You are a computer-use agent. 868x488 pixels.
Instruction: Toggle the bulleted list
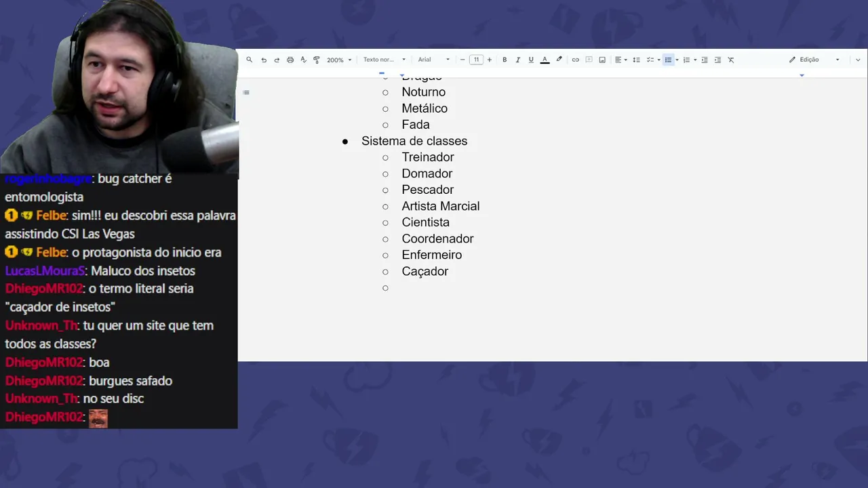click(x=668, y=60)
